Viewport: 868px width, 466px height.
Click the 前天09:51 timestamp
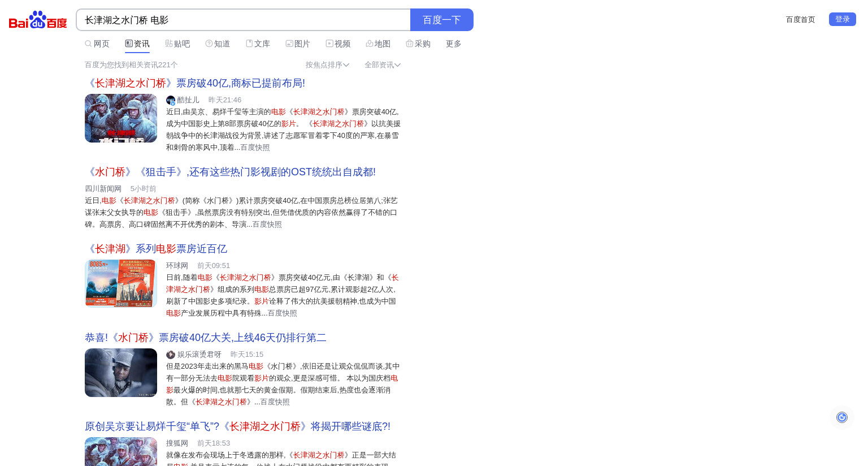pos(214,266)
